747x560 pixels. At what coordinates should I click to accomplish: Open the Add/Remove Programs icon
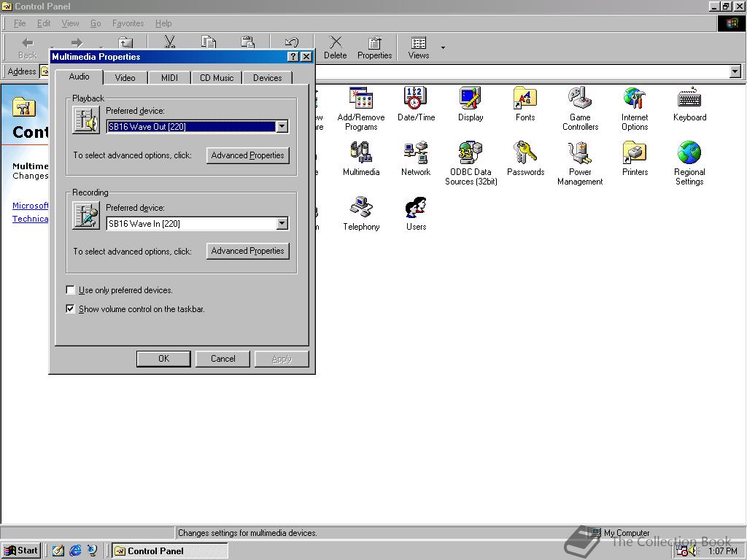[x=360, y=108]
